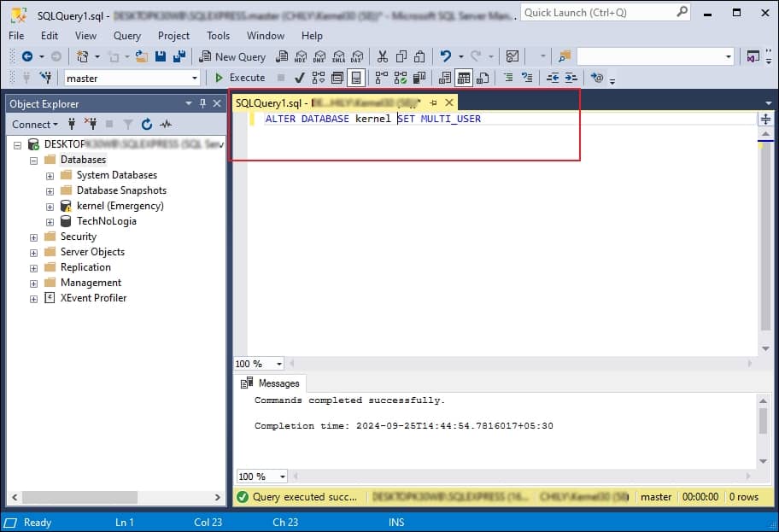This screenshot has width=779, height=532.
Task: Display Estimated Execution Plan icon
Action: (319, 78)
